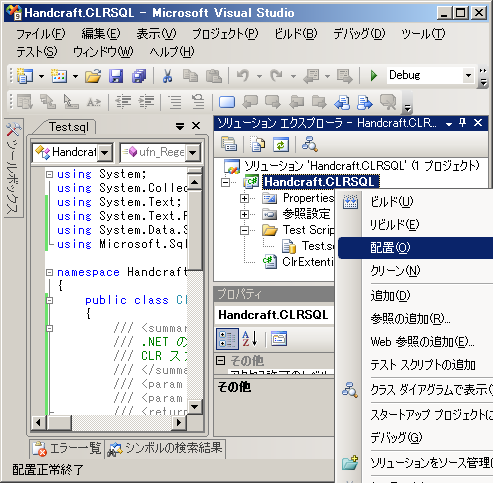The width and height of the screenshot is (493, 483).
Task: Start debugging with green play icon
Action: coord(374,76)
